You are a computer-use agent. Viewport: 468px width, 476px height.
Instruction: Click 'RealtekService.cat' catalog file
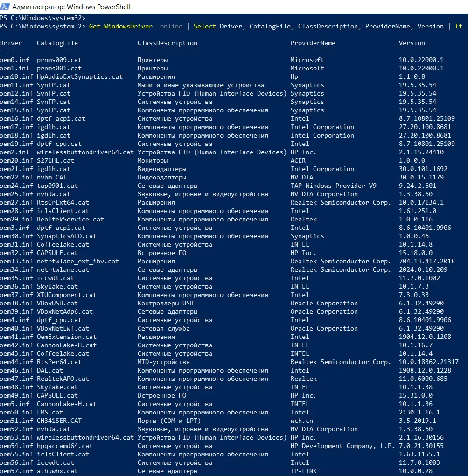click(70, 220)
